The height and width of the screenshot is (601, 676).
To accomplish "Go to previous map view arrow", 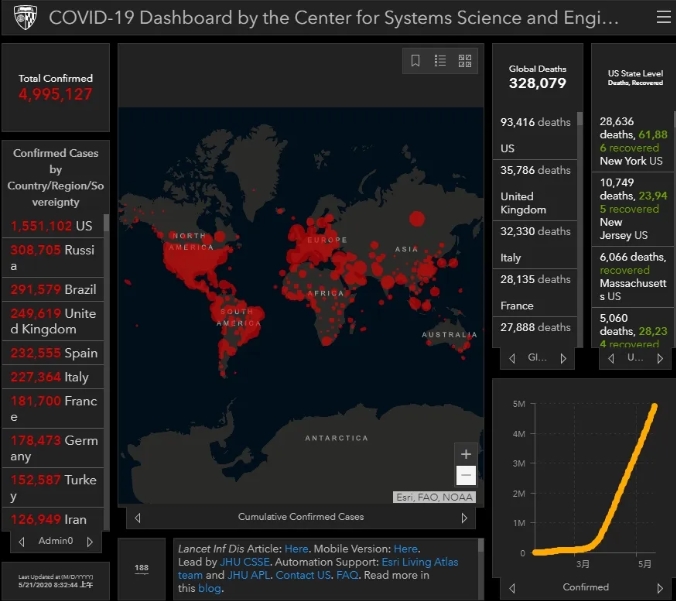I will [x=137, y=518].
